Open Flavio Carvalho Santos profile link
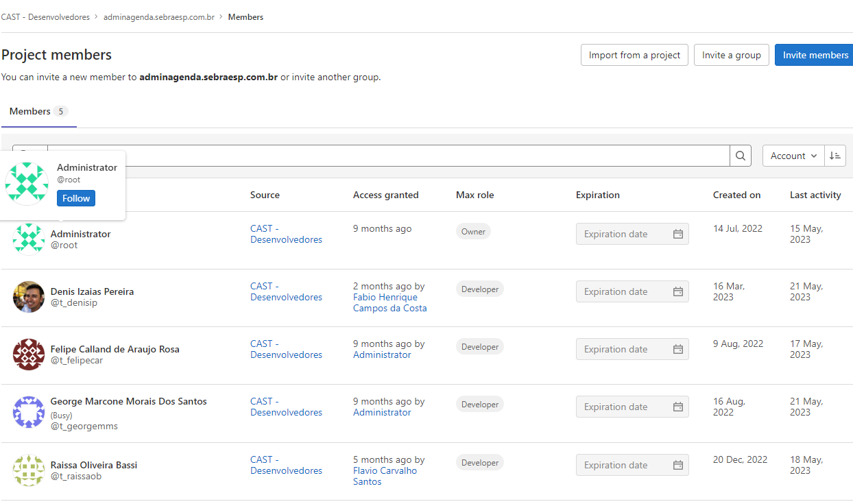The width and height of the screenshot is (853, 504). pyautogui.click(x=385, y=476)
